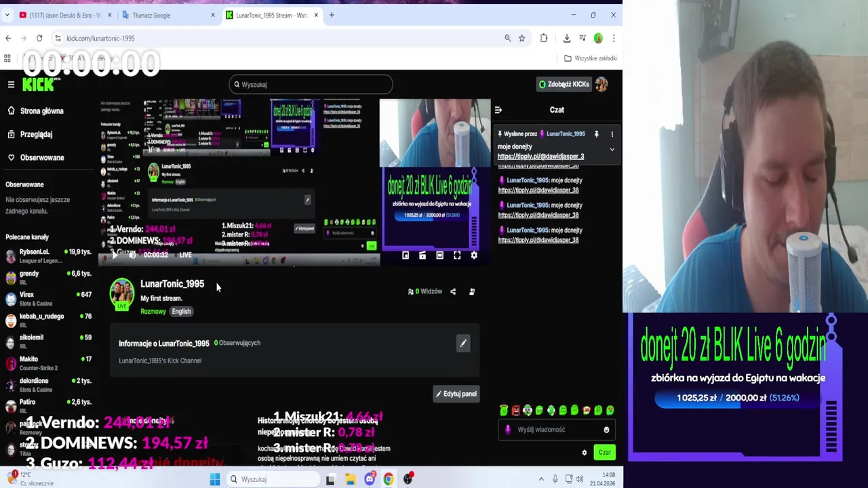The image size is (868, 488).
Task: Share the stream via share icon
Action: (x=453, y=291)
